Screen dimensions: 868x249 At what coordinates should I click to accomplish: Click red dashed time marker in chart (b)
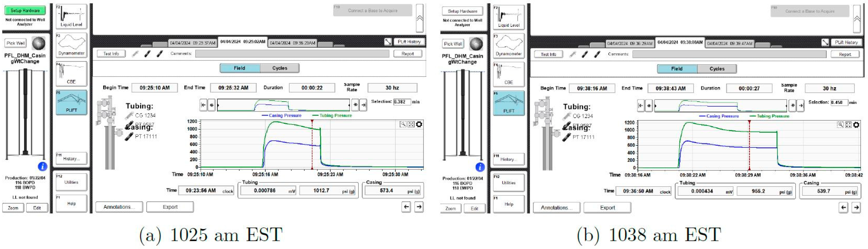pos(749,145)
